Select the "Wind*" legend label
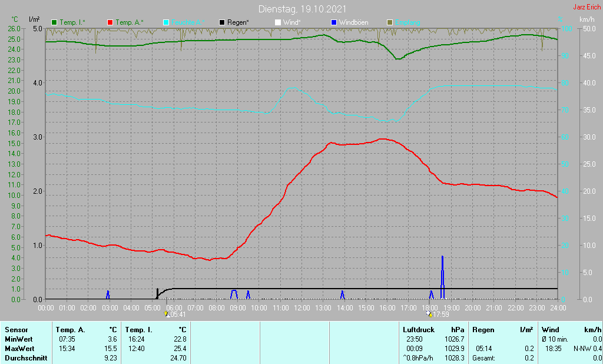The width and height of the screenshot is (603, 364). (x=292, y=23)
